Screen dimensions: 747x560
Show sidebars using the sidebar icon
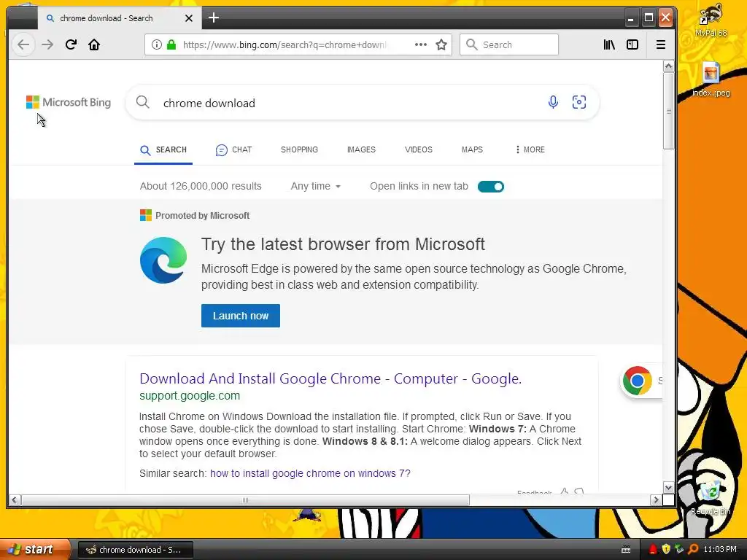632,44
